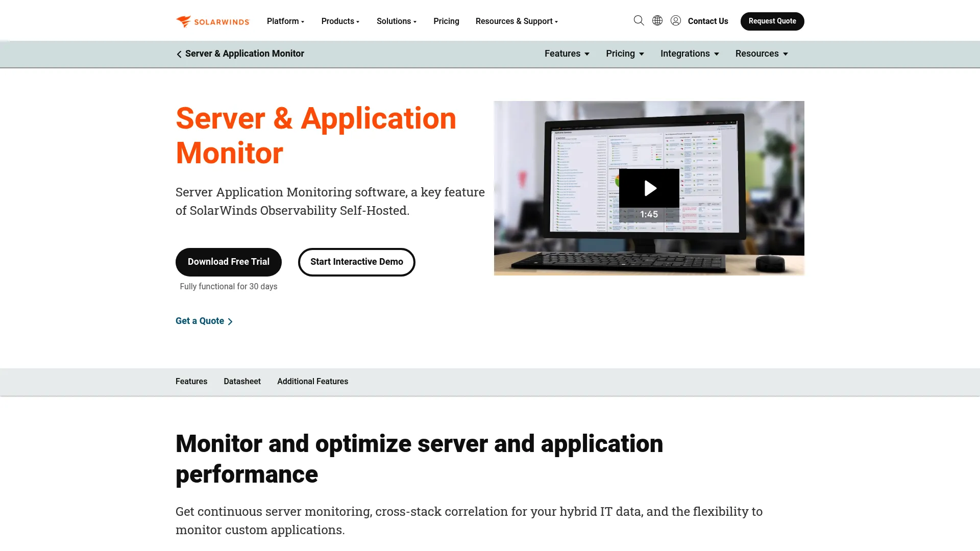The width and height of the screenshot is (980, 551).
Task: Open the user account icon
Action: (x=676, y=21)
